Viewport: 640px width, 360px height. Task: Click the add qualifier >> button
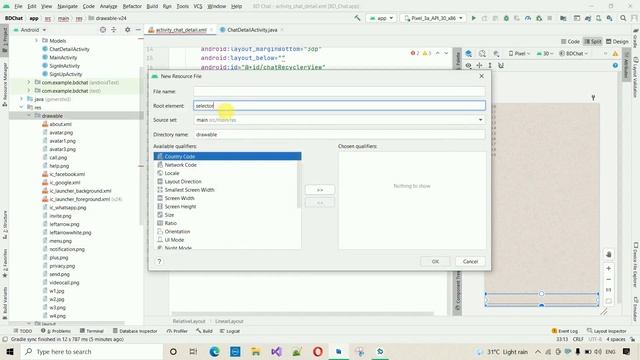pos(320,190)
